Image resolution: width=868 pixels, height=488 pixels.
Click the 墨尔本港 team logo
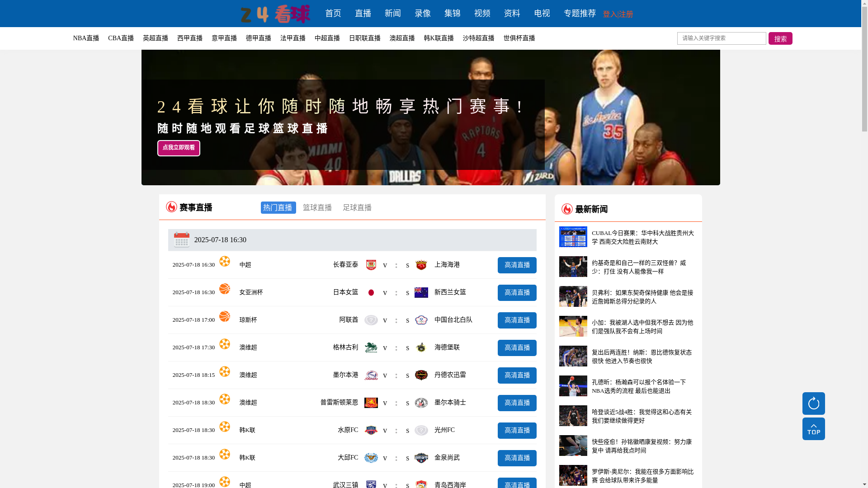click(x=371, y=375)
